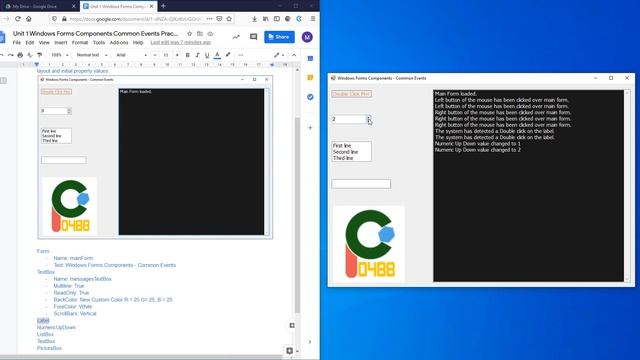Increase font size with plus button

[x=177, y=55]
